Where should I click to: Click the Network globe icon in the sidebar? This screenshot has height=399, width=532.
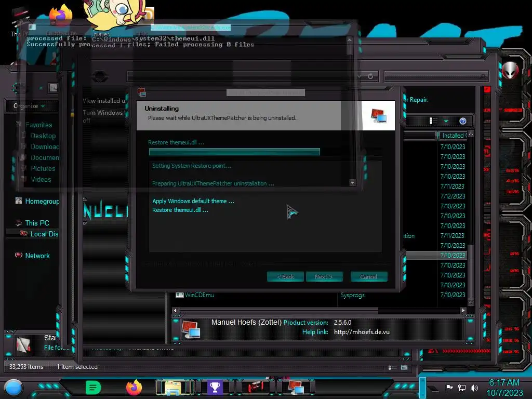(x=19, y=255)
